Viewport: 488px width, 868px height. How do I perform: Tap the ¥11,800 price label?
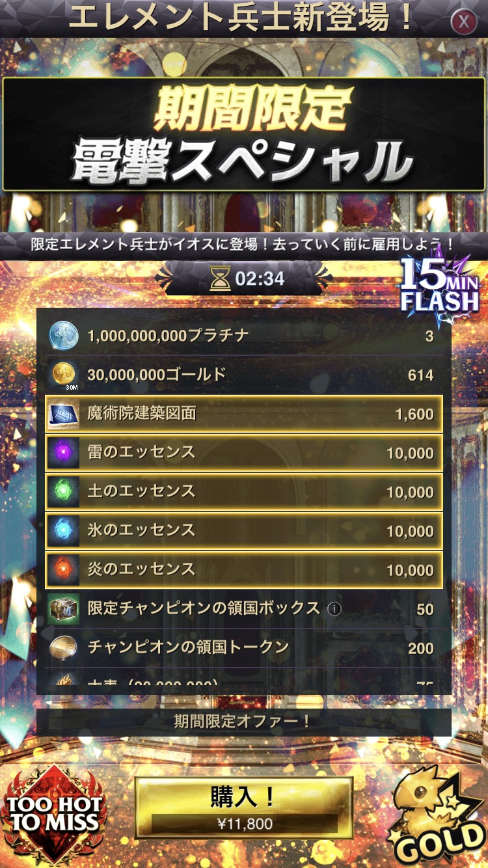click(x=244, y=824)
